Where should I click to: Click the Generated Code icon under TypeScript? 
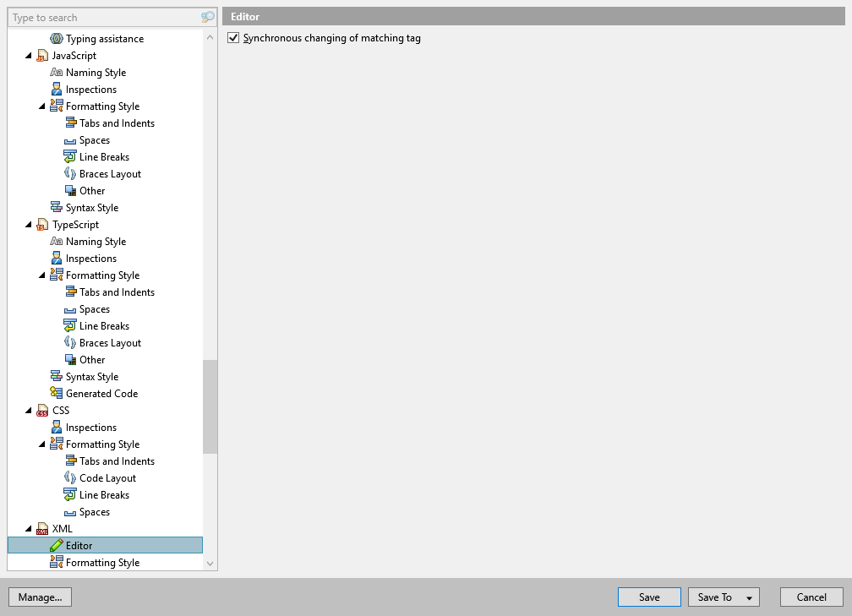57,393
